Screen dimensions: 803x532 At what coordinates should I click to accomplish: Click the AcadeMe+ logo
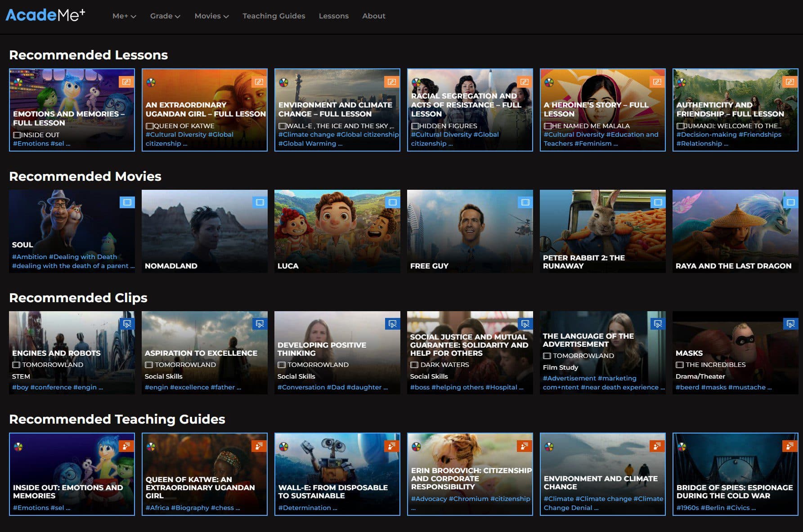[x=45, y=15]
